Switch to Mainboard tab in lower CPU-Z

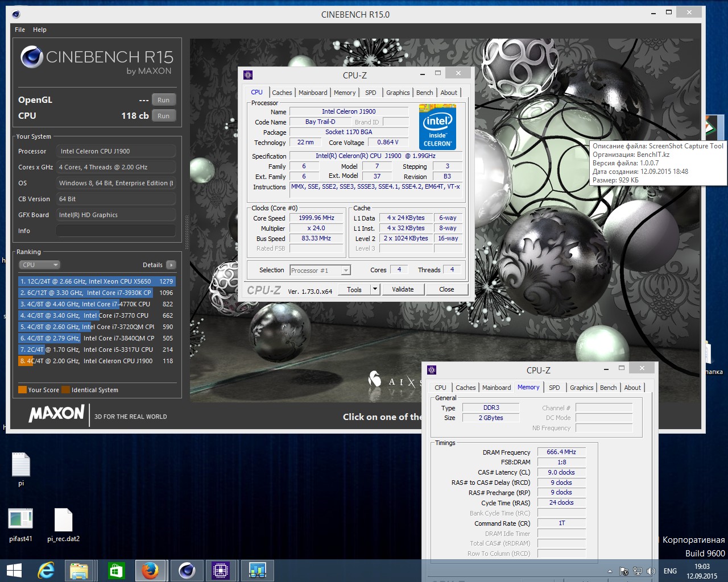(x=497, y=388)
